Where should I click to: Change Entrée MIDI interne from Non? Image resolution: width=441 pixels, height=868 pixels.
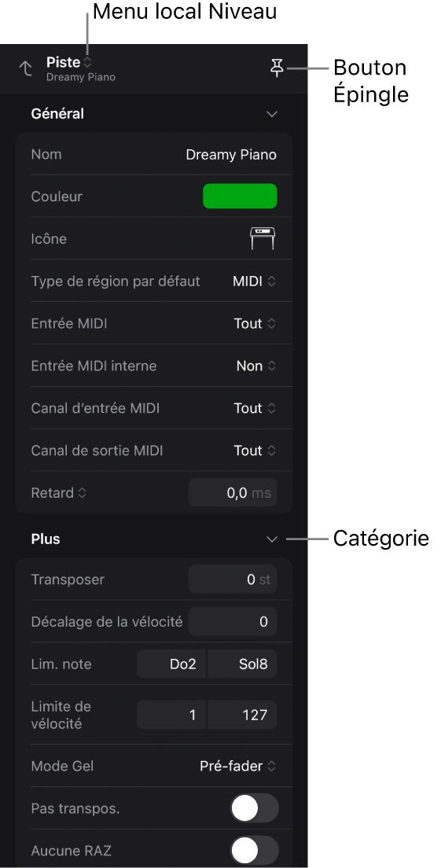pyautogui.click(x=256, y=366)
